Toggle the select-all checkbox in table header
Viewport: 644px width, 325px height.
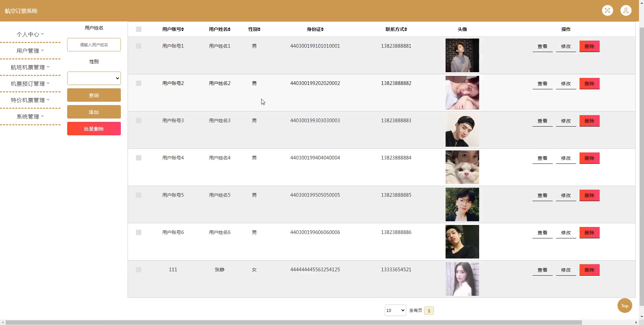tap(139, 29)
